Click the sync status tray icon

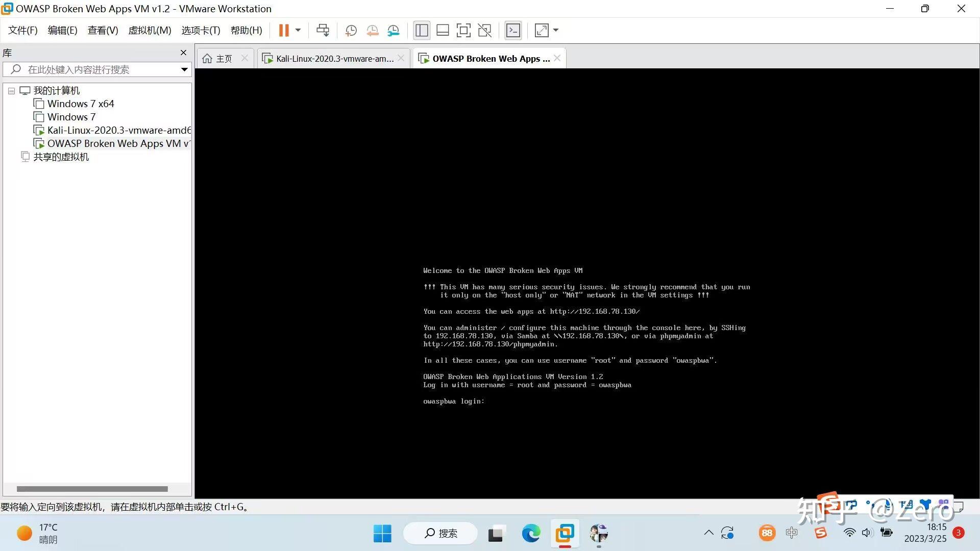point(727,533)
